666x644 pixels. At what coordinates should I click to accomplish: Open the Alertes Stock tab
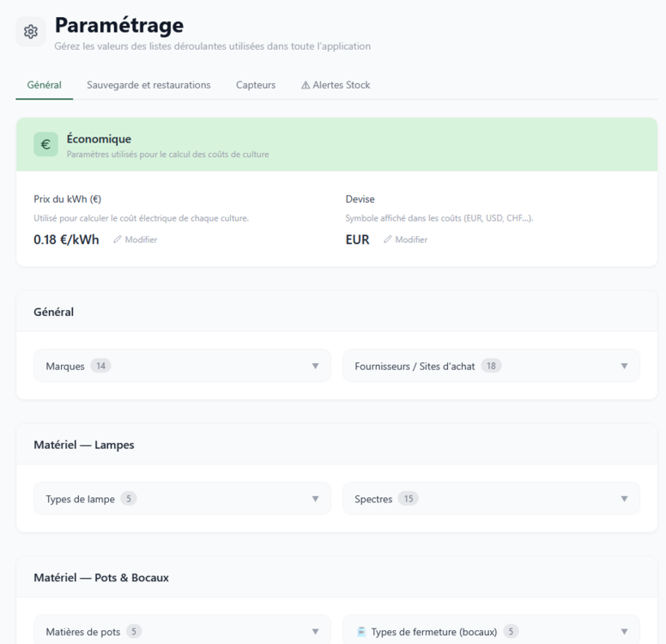tap(336, 85)
